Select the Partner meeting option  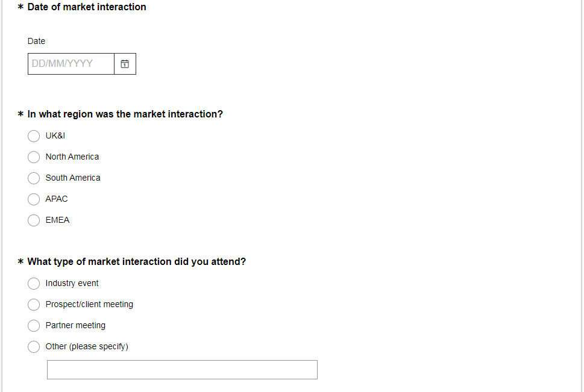(34, 326)
